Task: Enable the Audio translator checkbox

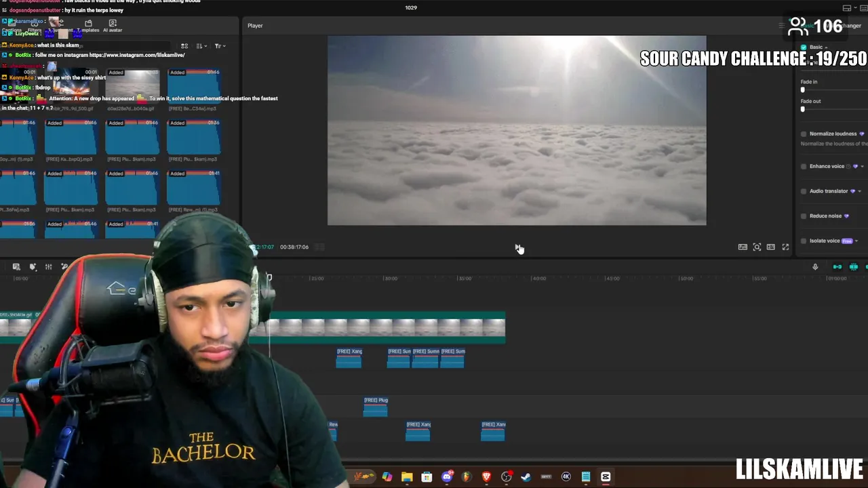Action: [x=804, y=191]
